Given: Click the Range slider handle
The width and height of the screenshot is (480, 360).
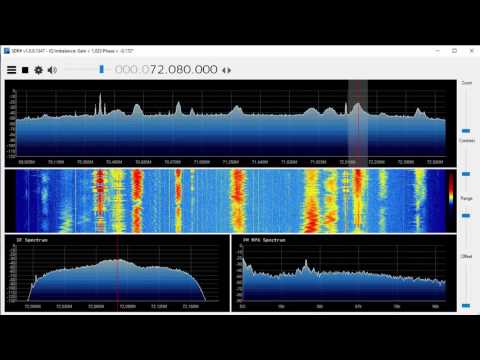Looking at the screenshot, I should coord(466,216).
